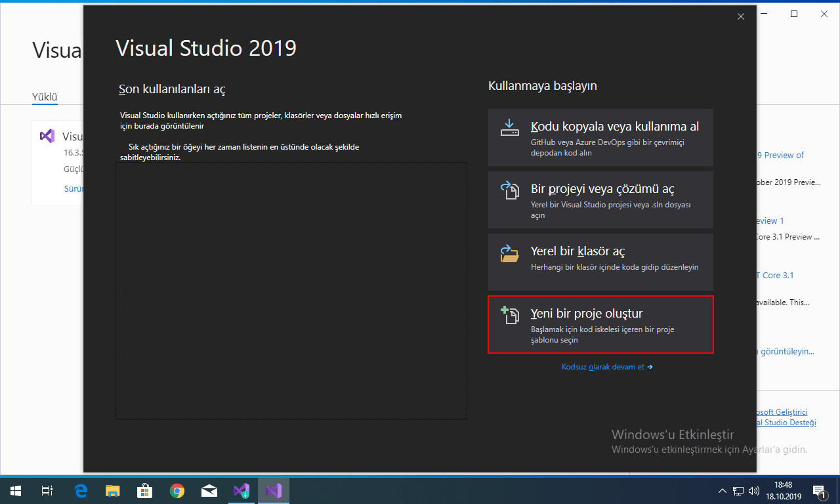Select the active Visual Studio taskbar button

point(274,491)
